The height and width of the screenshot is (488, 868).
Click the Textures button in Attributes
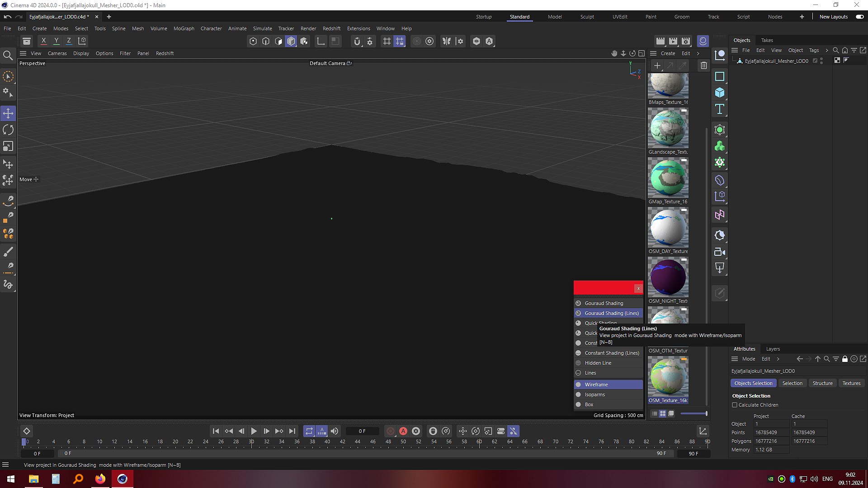[851, 383]
